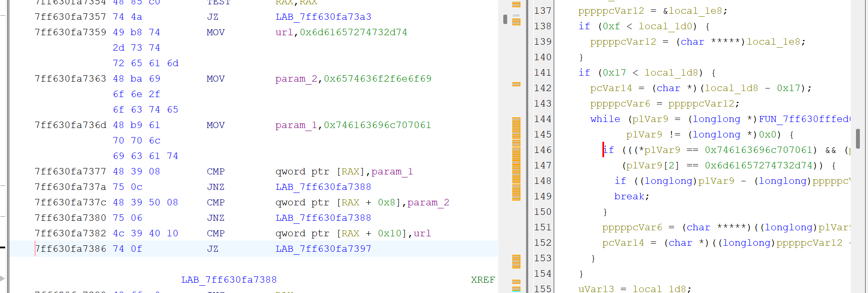Click the constant 0x6d61657274732d74 in the MOV operand

point(353,32)
